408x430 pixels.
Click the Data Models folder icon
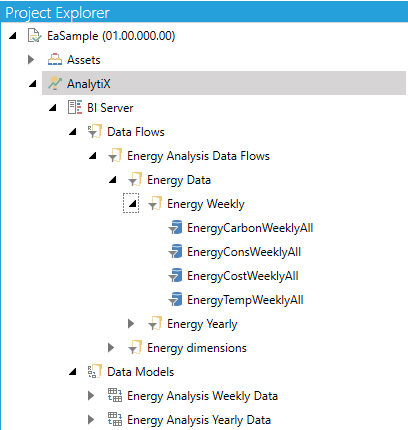95,371
